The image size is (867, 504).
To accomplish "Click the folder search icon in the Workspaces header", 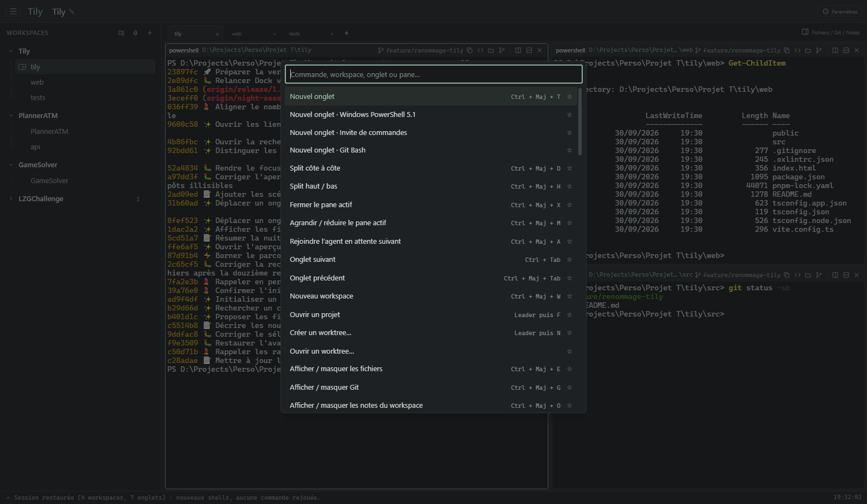I will click(x=121, y=33).
